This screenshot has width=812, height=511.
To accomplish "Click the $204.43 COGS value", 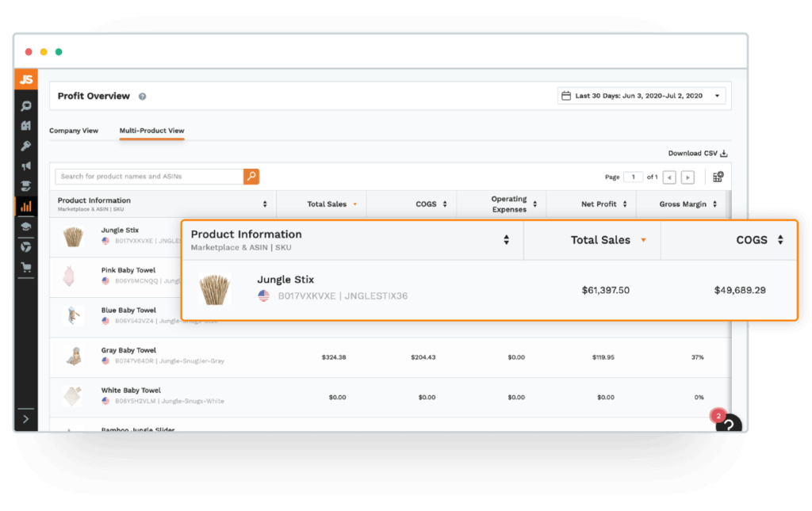I will [x=423, y=357].
